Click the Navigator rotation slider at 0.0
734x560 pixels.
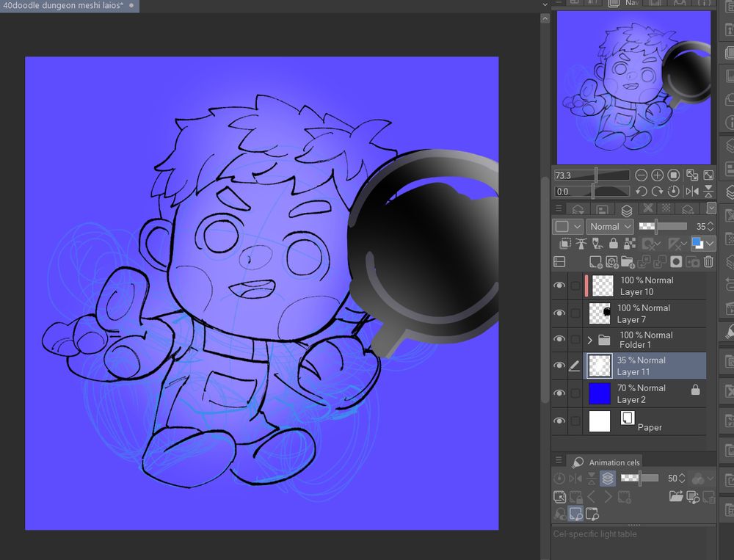pos(592,191)
